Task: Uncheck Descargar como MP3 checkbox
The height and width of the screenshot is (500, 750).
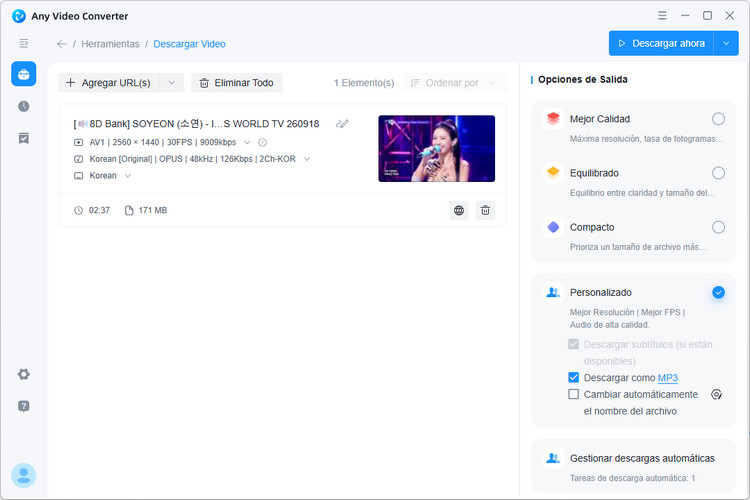Action: [574, 378]
